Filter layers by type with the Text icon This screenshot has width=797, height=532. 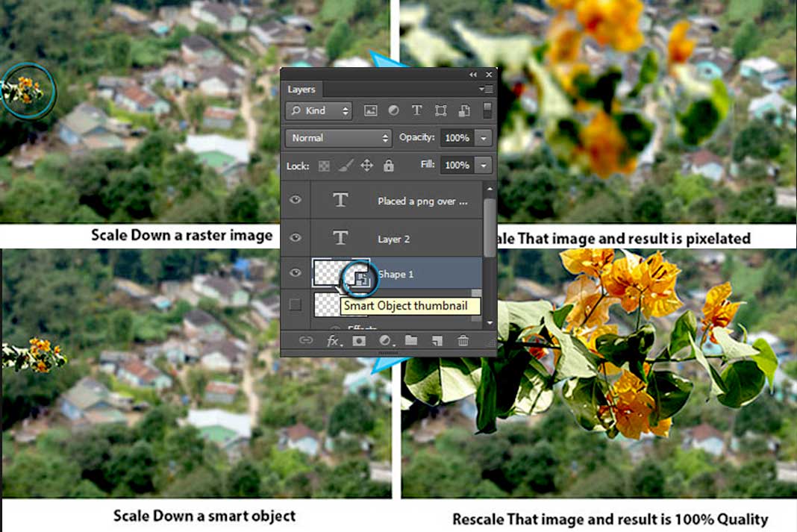pyautogui.click(x=417, y=110)
